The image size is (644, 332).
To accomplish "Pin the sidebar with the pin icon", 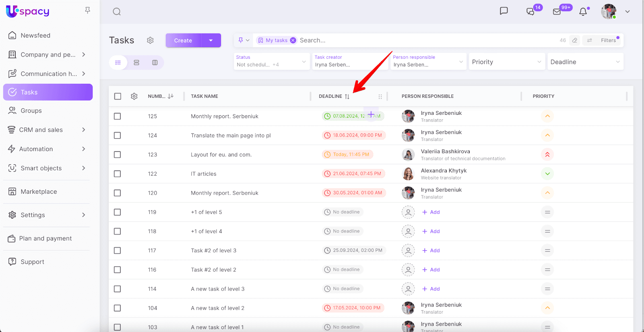I will click(x=87, y=10).
